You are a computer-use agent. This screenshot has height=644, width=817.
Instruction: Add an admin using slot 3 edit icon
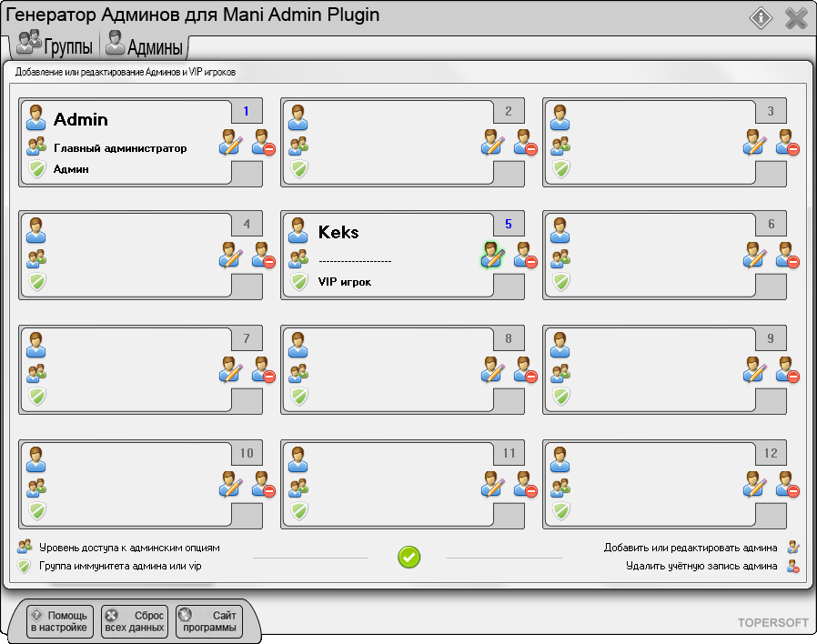pyautogui.click(x=755, y=142)
